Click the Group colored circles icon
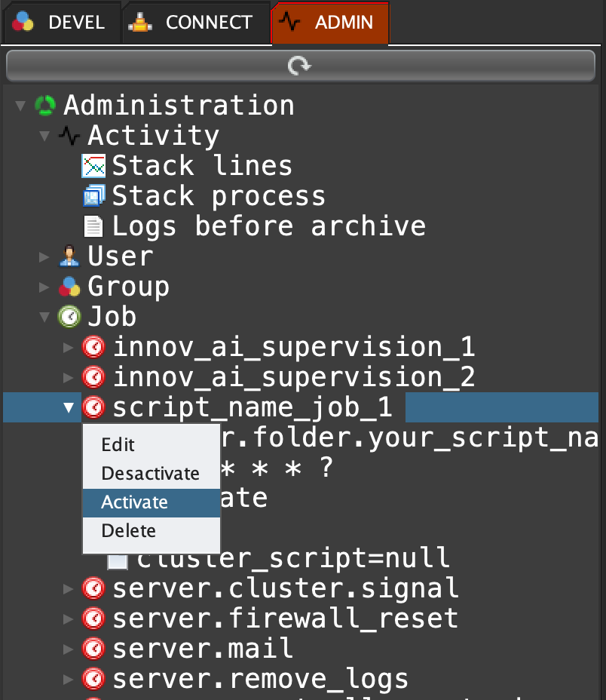 point(69,287)
